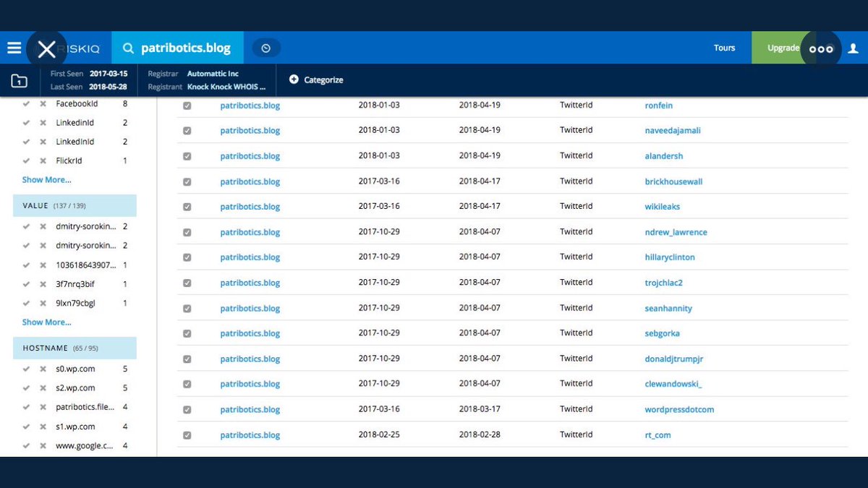Exclude 3f7nrq3bif value with its X
Screen dimensions: 868x488
(x=43, y=284)
